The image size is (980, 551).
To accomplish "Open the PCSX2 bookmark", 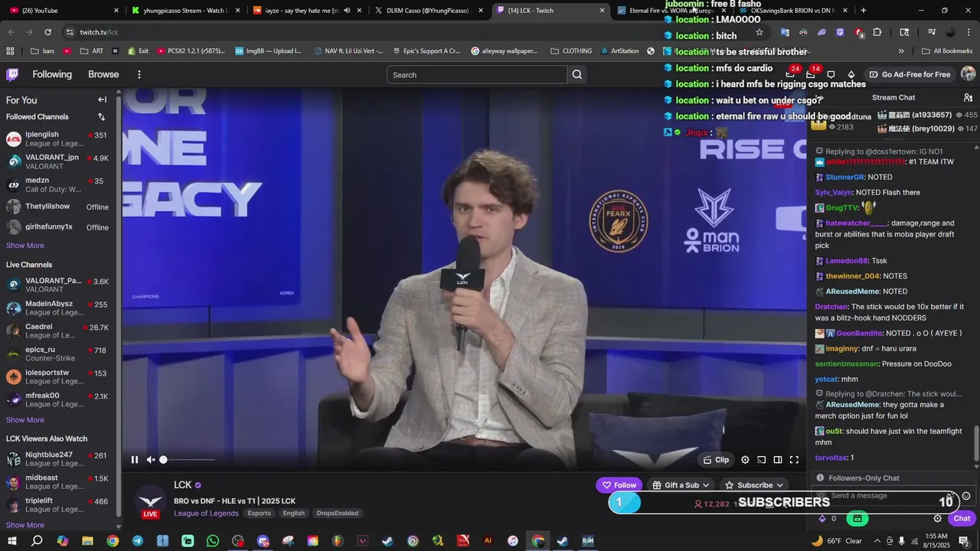I will point(191,51).
